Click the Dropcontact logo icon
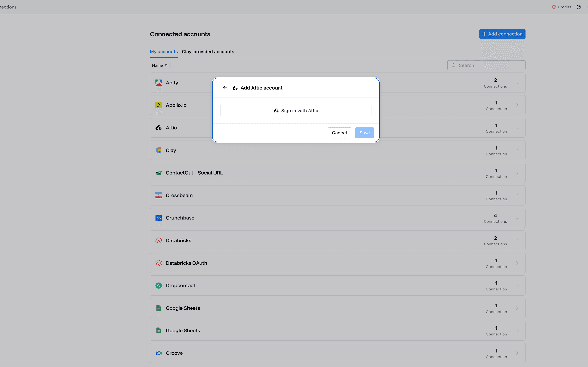Screen dimensions: 588x367 159,285
